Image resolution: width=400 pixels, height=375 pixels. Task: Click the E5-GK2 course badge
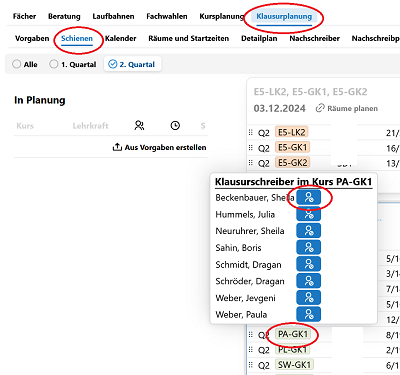pos(293,163)
